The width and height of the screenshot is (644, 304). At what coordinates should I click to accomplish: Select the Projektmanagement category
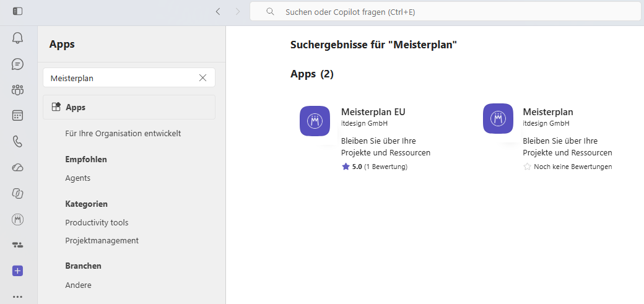pyautogui.click(x=102, y=241)
